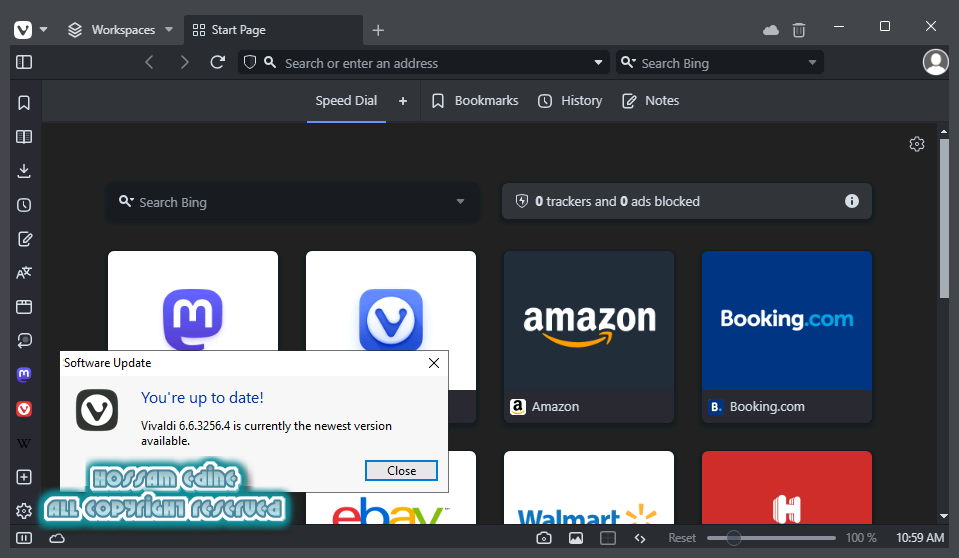Open start page settings gear
Screen dimensions: 959x558
tap(916, 144)
